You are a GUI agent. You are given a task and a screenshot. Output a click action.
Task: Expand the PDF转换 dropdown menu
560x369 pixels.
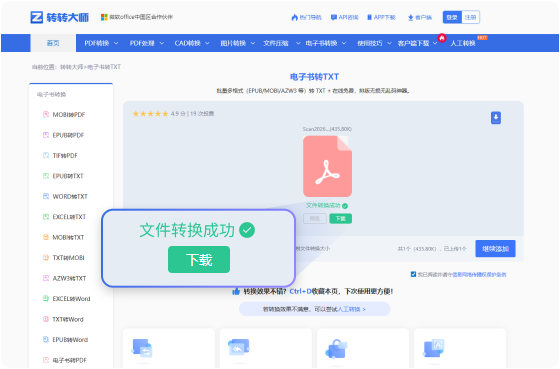pyautogui.click(x=101, y=43)
